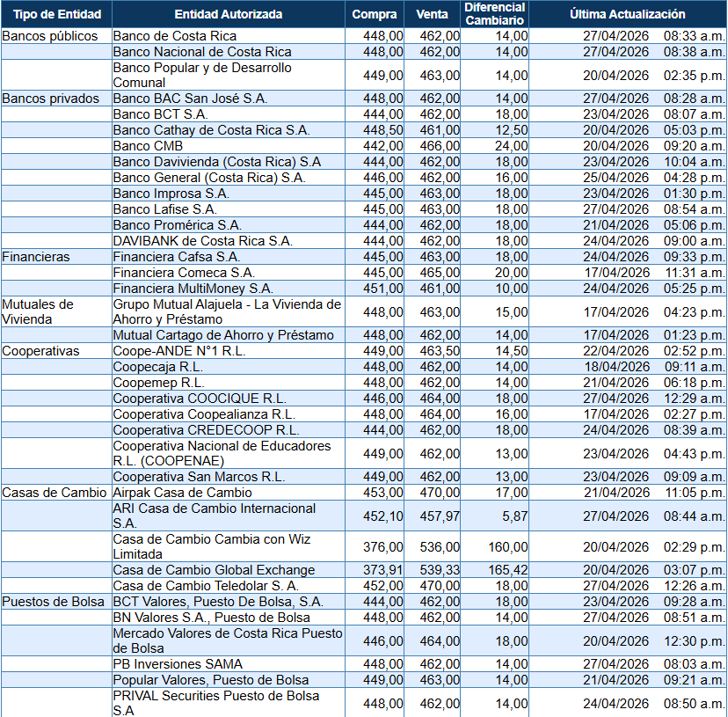Select the 'Cooperativas' category cell
This screenshot has width=728, height=717.
[40, 351]
